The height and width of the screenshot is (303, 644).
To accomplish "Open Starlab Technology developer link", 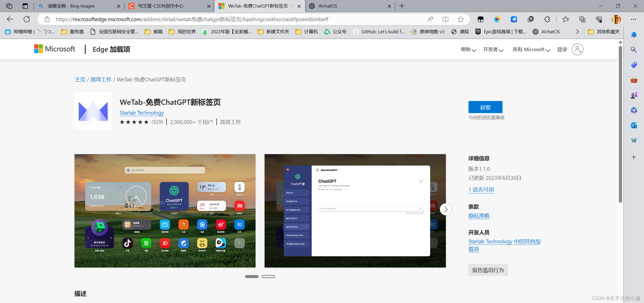I will [141, 113].
